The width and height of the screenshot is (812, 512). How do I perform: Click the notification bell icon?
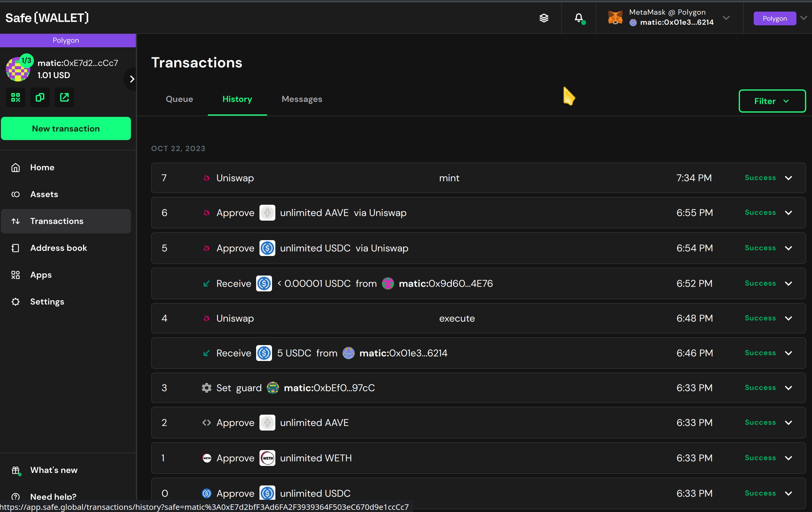[x=579, y=18]
